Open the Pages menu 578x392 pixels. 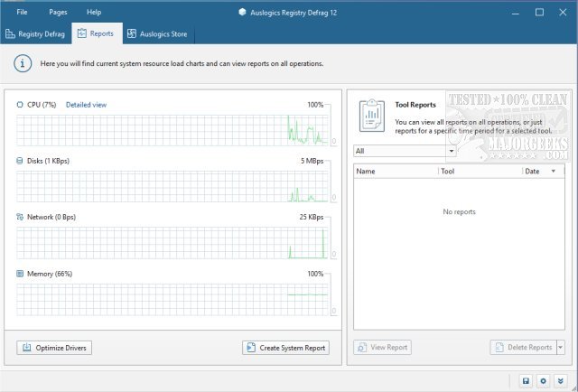(58, 12)
